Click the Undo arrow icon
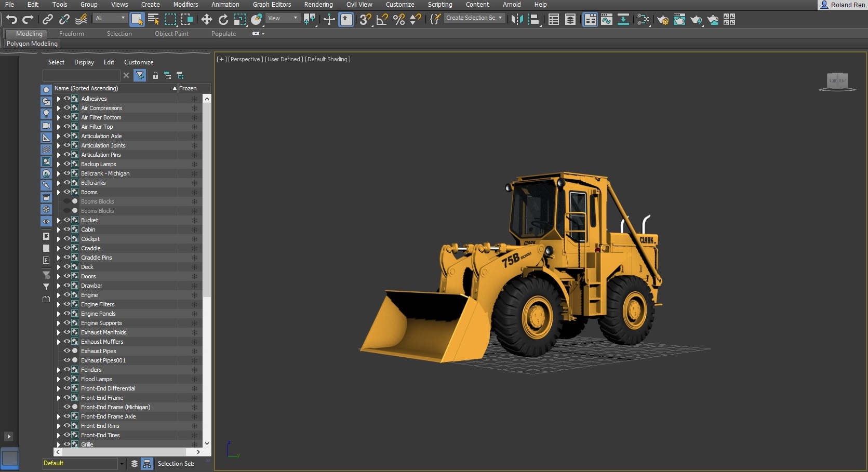Screen dimensions: 868x472 pos(11,20)
